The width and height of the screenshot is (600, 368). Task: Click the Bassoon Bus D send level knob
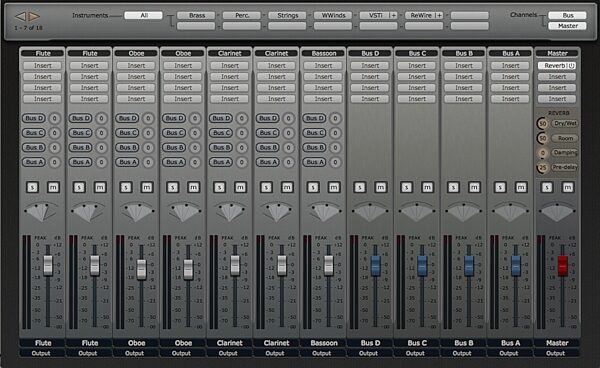click(x=335, y=118)
